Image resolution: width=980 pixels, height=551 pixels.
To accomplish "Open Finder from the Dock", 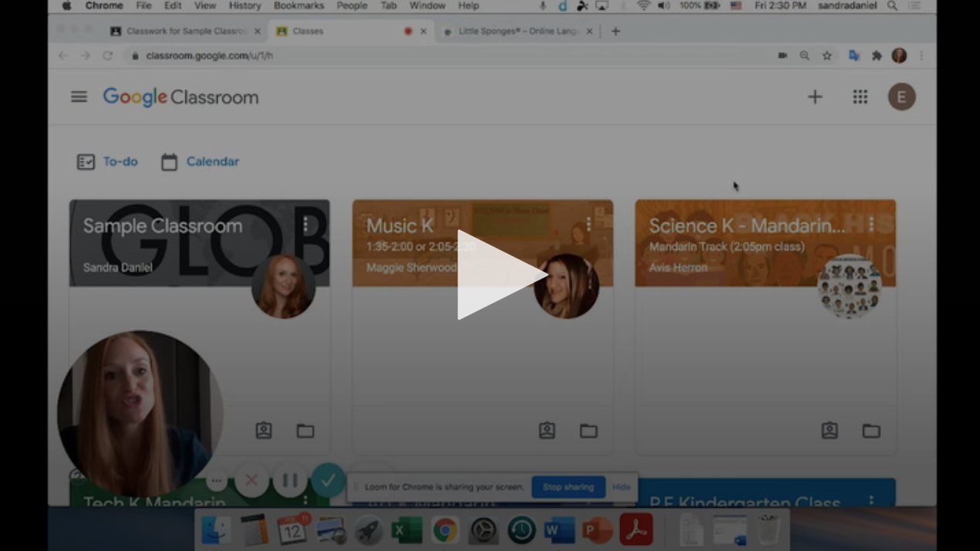I will click(216, 530).
